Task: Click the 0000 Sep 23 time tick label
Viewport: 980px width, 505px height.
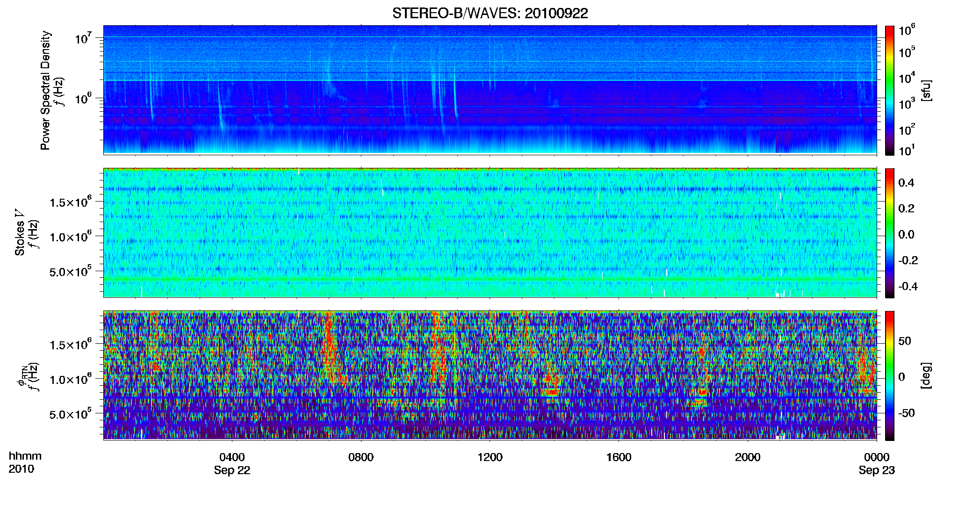Action: 877,463
